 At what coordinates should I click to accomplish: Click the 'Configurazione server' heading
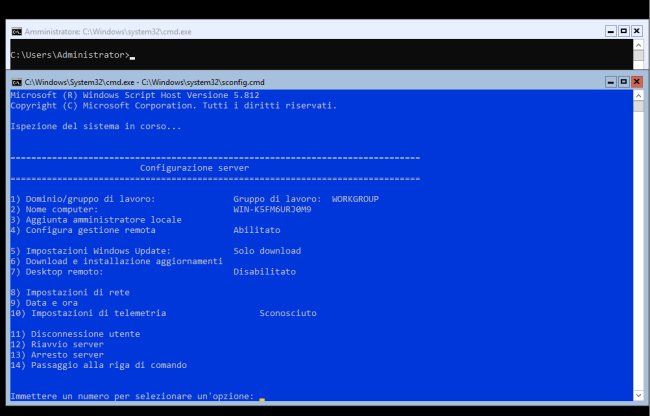click(194, 168)
